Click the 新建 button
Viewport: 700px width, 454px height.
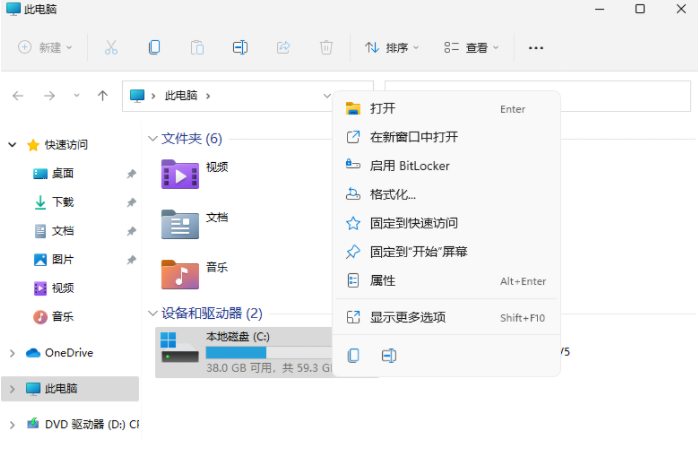tap(45, 47)
